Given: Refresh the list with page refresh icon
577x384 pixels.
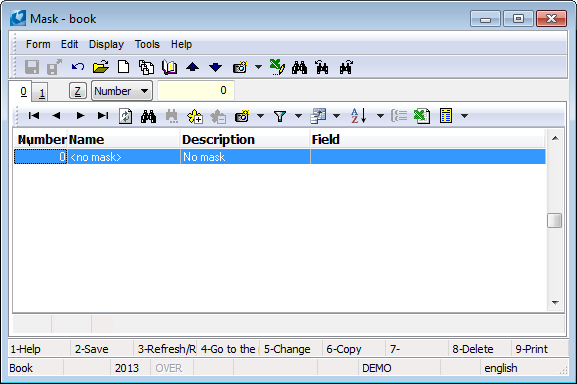Looking at the screenshot, I should pyautogui.click(x=125, y=116).
